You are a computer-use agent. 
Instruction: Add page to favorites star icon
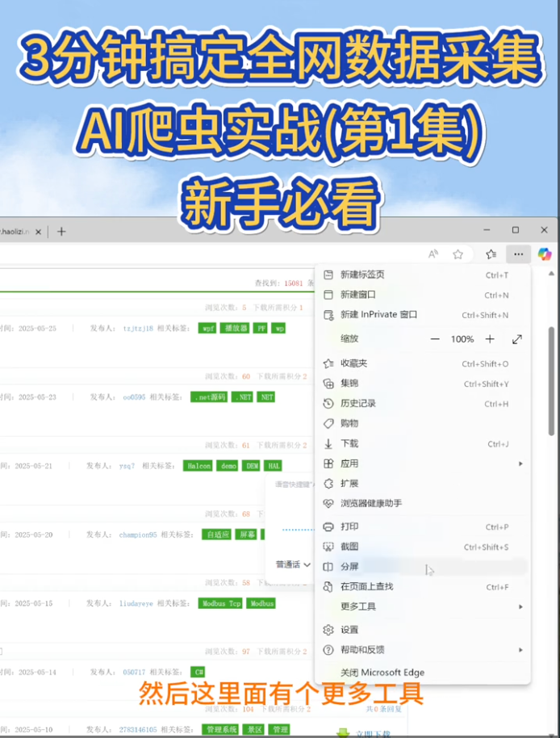coord(458,254)
